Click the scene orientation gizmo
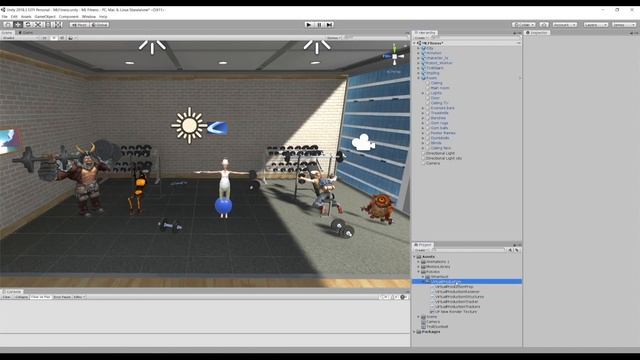Image resolution: width=640 pixels, height=360 pixels. pyautogui.click(x=394, y=56)
